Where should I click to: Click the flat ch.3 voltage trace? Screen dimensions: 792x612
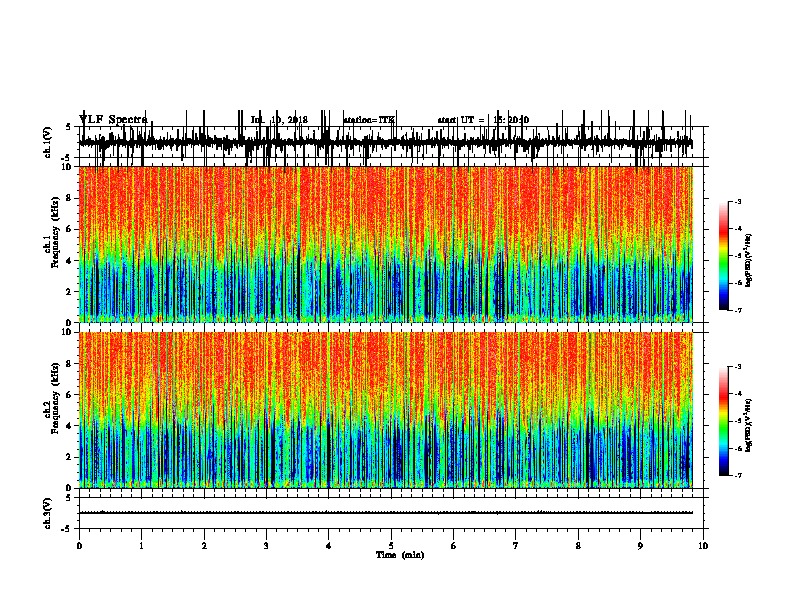click(x=385, y=513)
